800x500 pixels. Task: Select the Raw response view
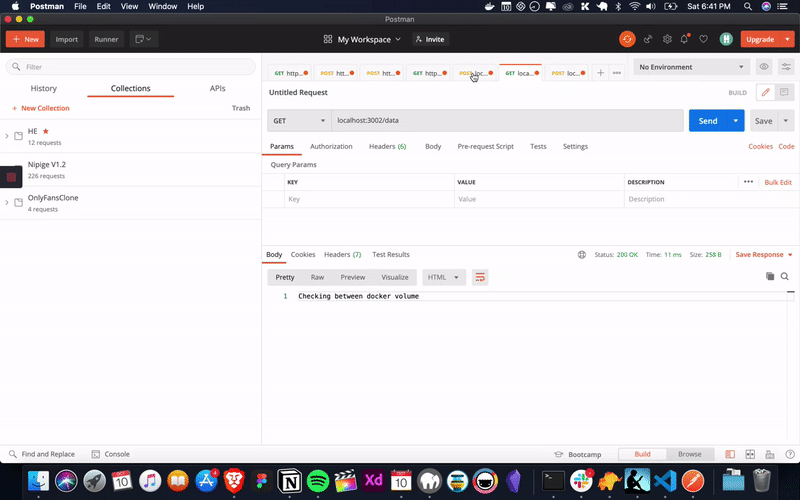317,277
